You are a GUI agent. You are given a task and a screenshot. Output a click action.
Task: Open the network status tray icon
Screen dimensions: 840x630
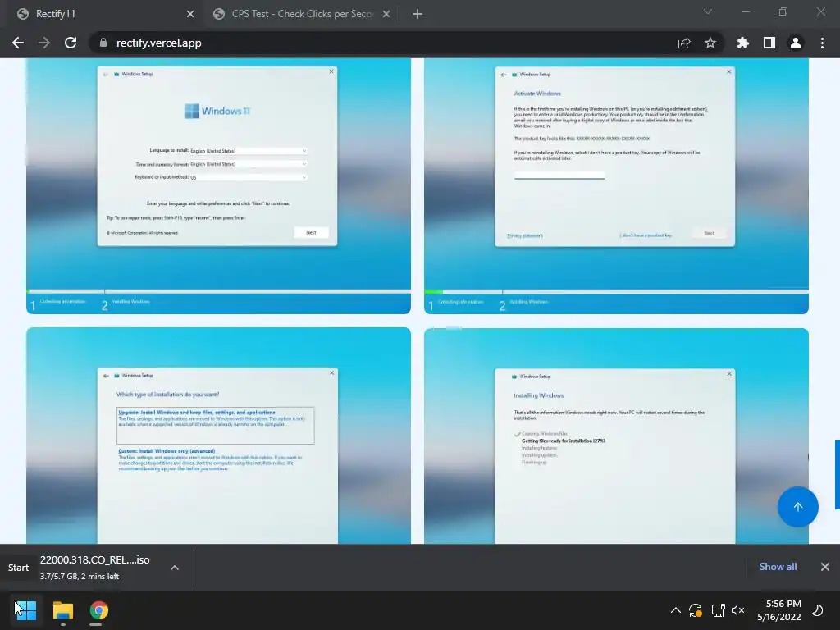point(718,610)
